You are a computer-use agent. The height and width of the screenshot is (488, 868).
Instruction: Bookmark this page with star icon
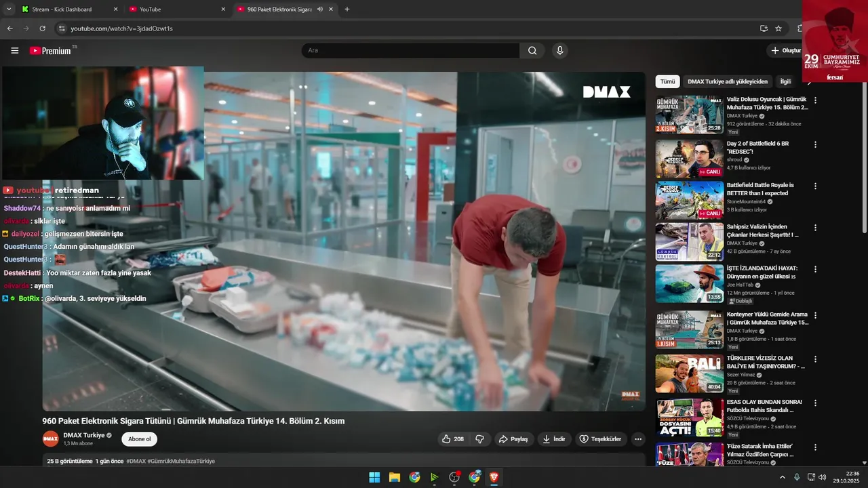pos(778,28)
